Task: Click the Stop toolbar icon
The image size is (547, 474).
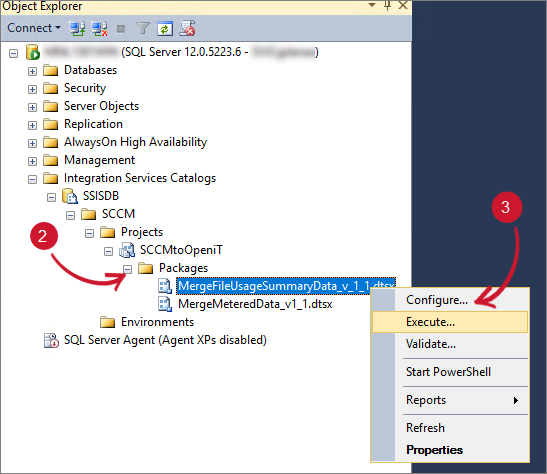Action: click(x=121, y=29)
